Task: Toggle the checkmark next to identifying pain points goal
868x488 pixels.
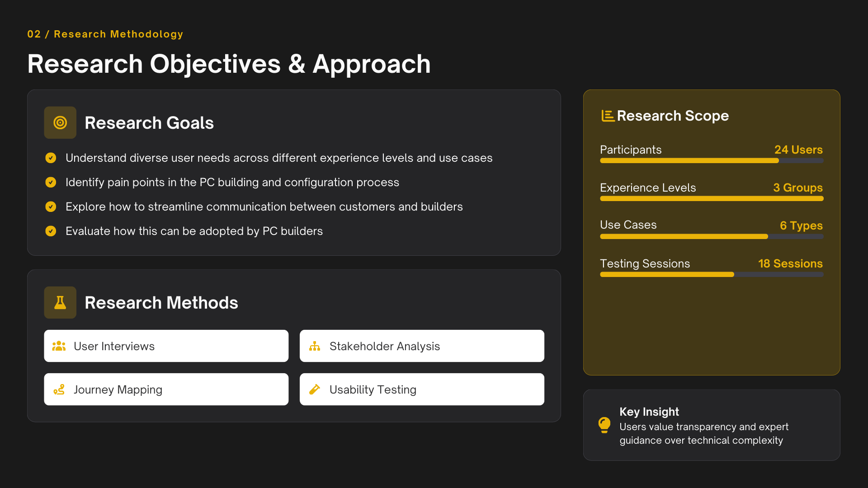Action: 51,182
